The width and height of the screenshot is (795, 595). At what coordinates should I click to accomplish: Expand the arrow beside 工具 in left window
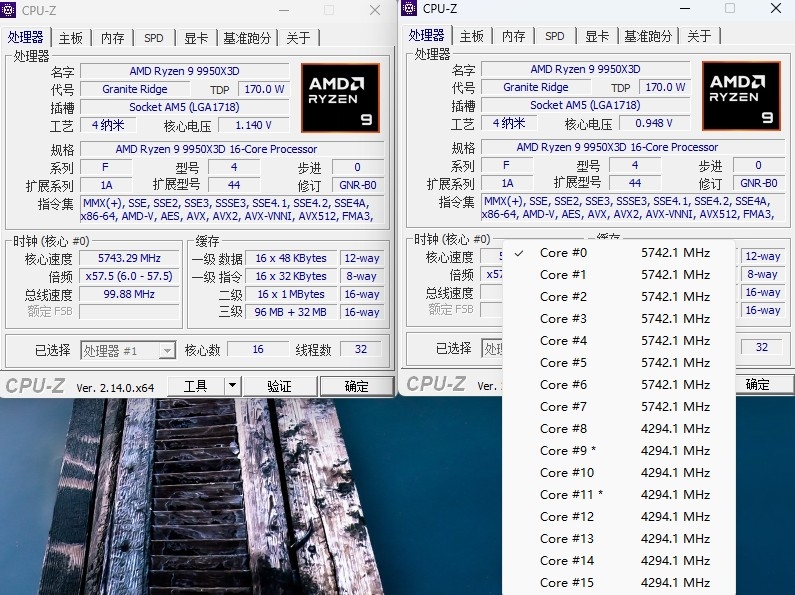[x=232, y=386]
